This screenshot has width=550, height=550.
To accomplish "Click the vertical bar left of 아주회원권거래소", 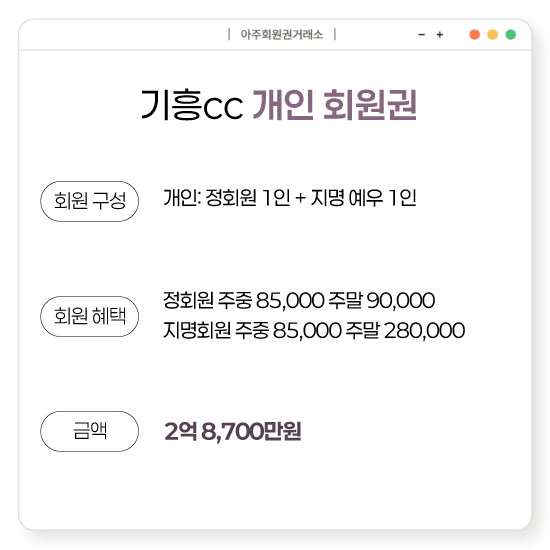I will (x=229, y=34).
